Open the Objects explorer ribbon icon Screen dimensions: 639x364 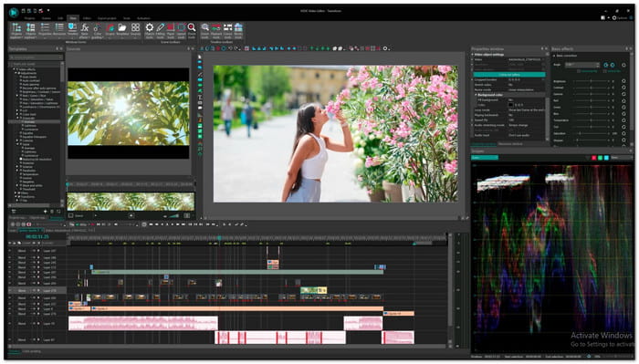(x=31, y=30)
